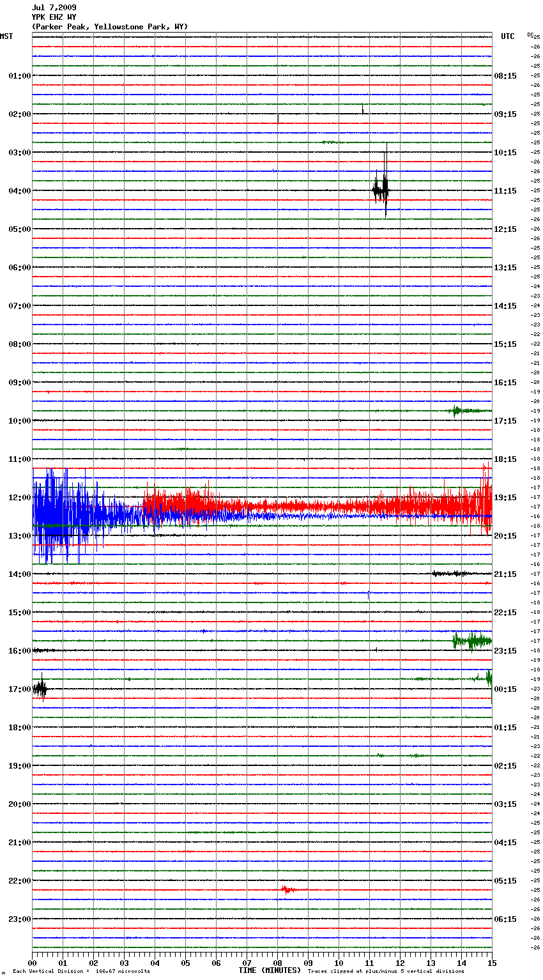This screenshot has height=980, width=543.
Task: Click the 05:15 UTC time label
Action: [x=505, y=881]
